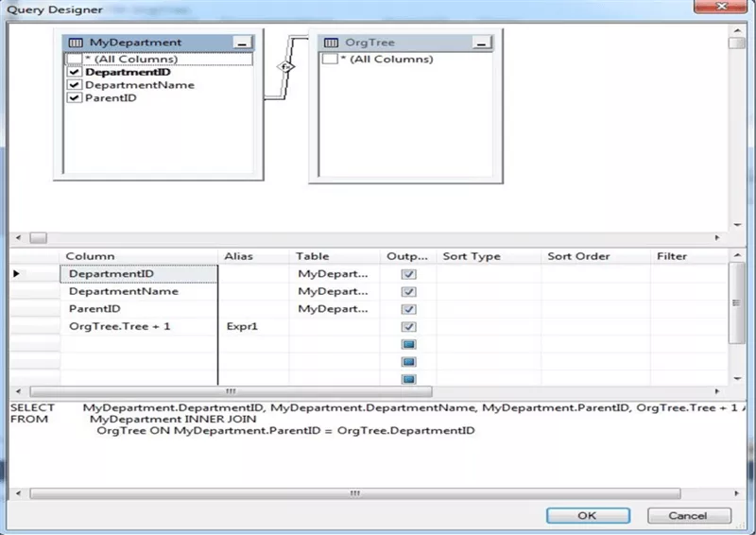The width and height of the screenshot is (756, 535).
Task: Toggle Output checkbox for DepartmentID row
Action: point(408,274)
